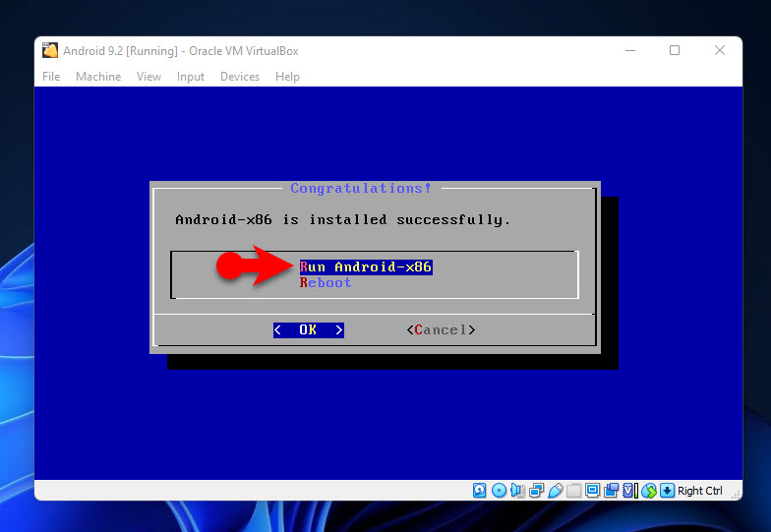This screenshot has height=532, width=771.
Task: Click the optical disk status icon
Action: 499,490
